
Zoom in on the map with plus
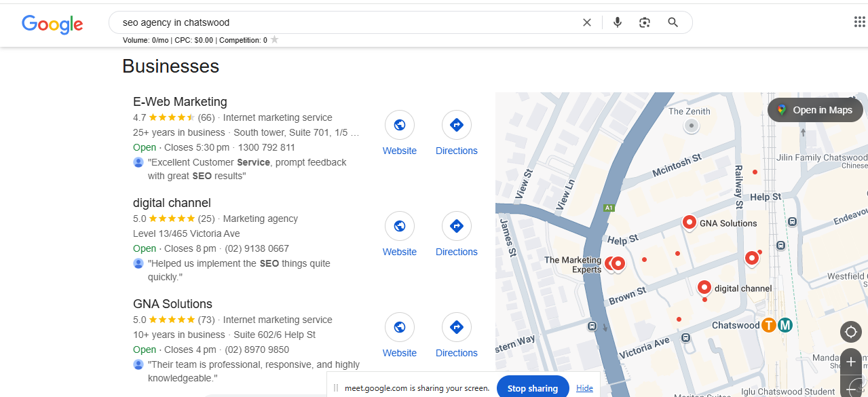click(851, 362)
